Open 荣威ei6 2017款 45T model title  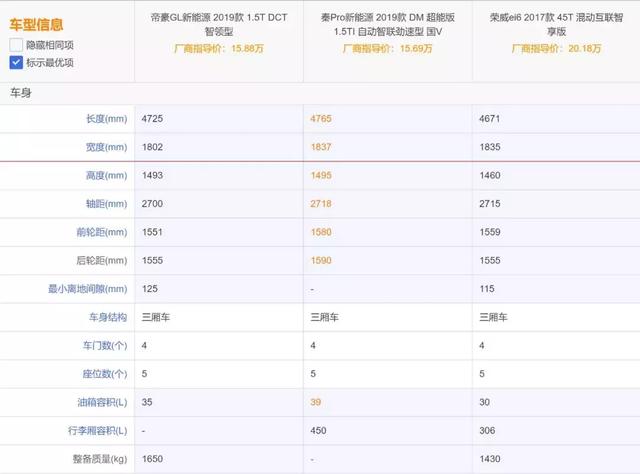pos(556,24)
